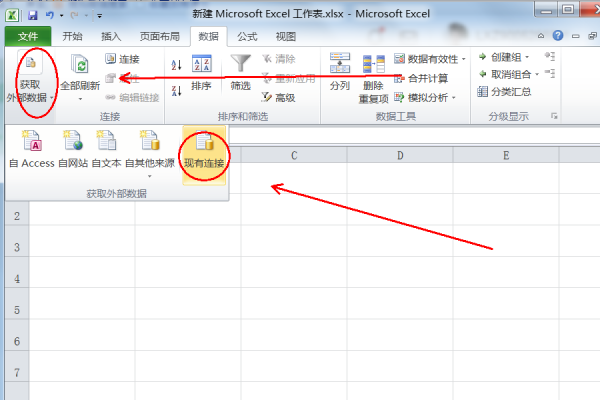Click the Redo icon

(x=74, y=15)
